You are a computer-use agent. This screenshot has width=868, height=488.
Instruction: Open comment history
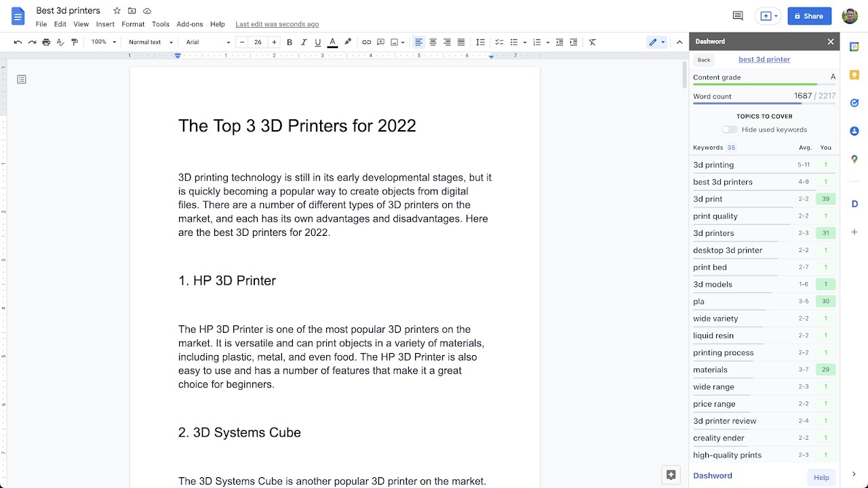pyautogui.click(x=738, y=16)
